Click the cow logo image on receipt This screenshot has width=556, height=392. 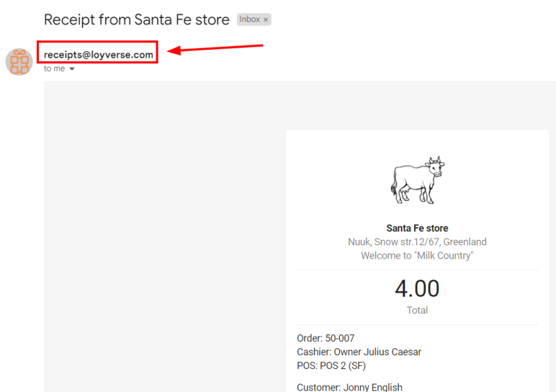417,179
